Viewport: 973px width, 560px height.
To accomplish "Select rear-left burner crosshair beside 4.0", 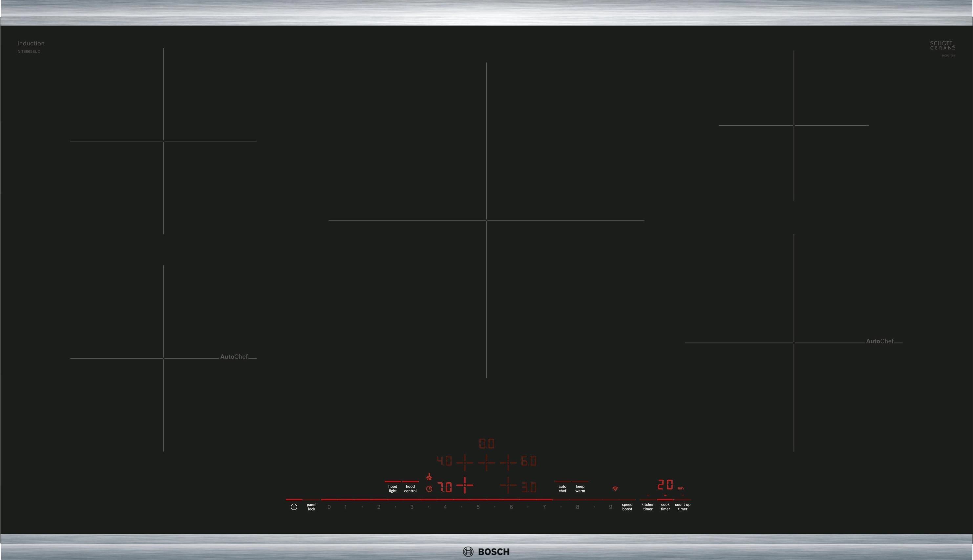I will coord(465,462).
